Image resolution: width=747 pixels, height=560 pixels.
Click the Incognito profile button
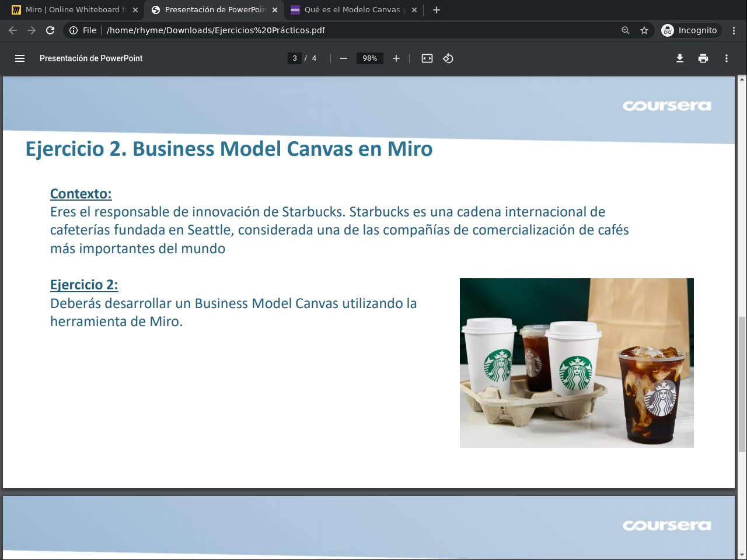click(x=690, y=30)
